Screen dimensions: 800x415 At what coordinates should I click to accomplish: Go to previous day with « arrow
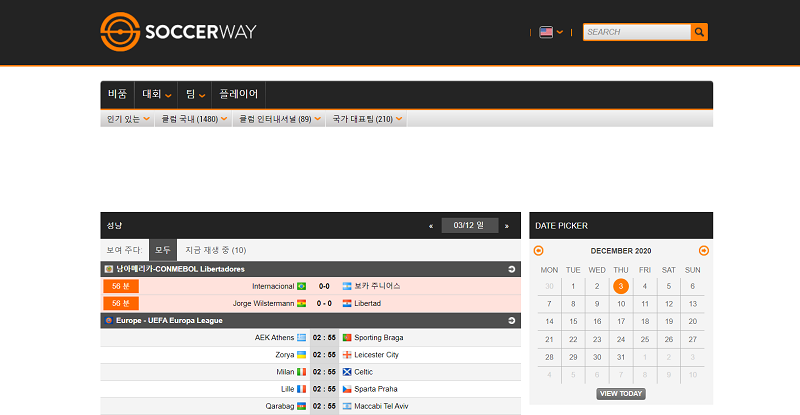[431, 226]
